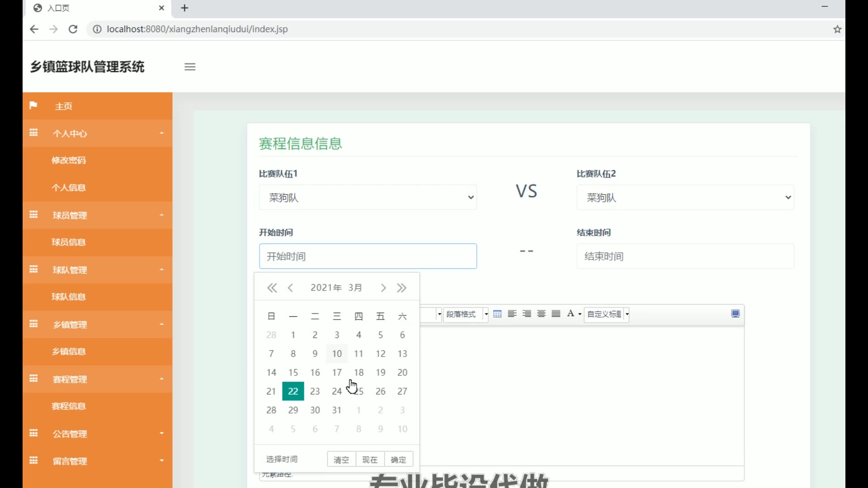This screenshot has width=868, height=488.
Task: Click align right icon in editor toolbar
Action: 527,314
